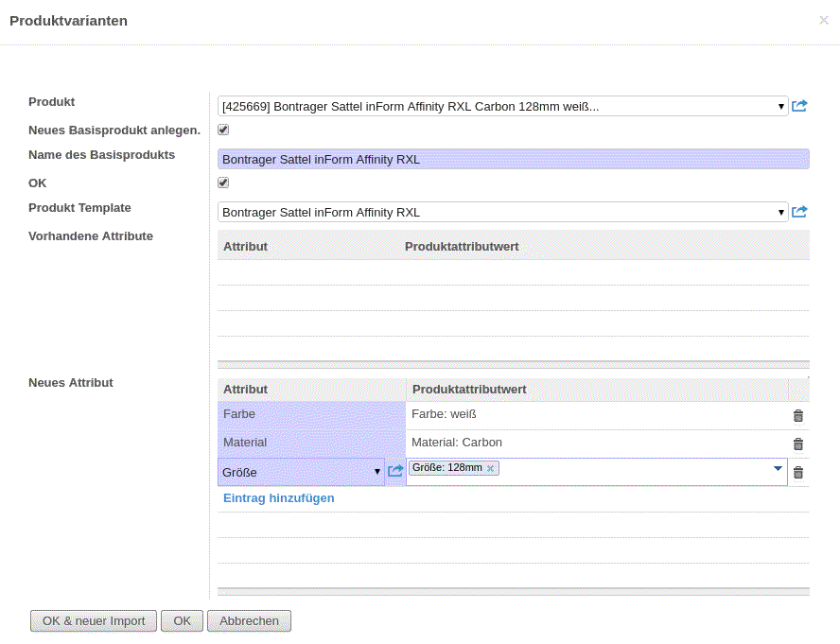Click Eintrag hinzufügen link
This screenshot has width=840, height=644.
278,498
